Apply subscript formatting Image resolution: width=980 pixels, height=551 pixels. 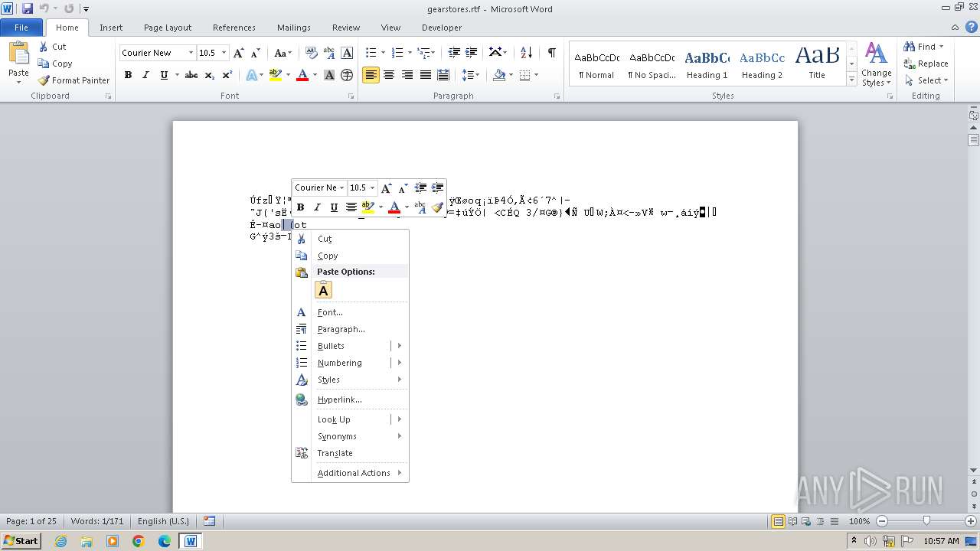pos(211,75)
